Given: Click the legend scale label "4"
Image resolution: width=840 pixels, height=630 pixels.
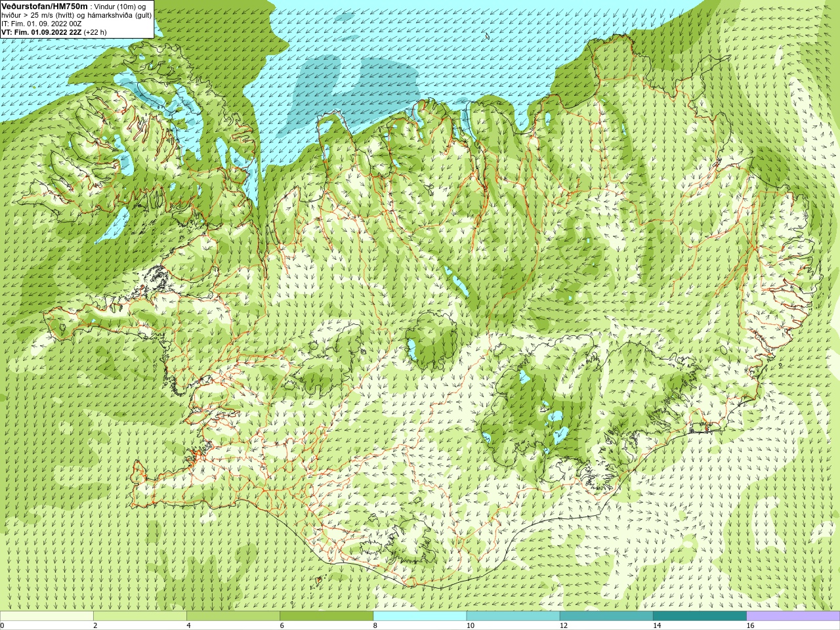Looking at the screenshot, I should click(x=188, y=625).
